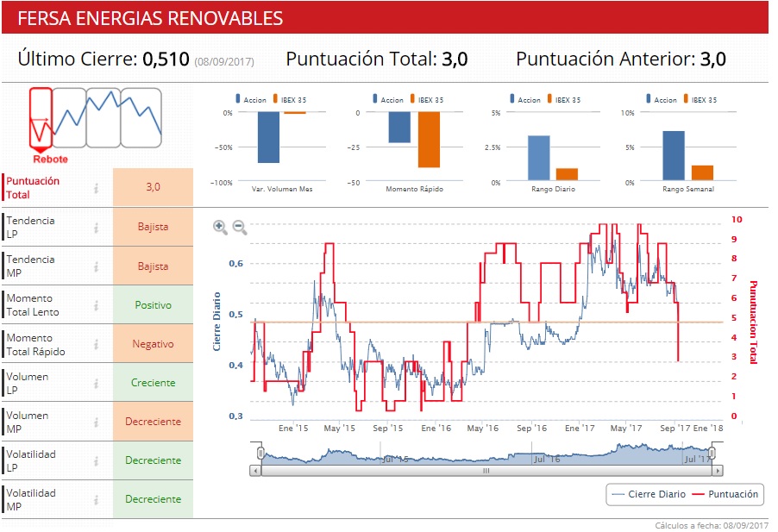Image resolution: width=778 pixels, height=532 pixels.
Task: Click the Creciente value for Volumen LP
Action: point(153,383)
